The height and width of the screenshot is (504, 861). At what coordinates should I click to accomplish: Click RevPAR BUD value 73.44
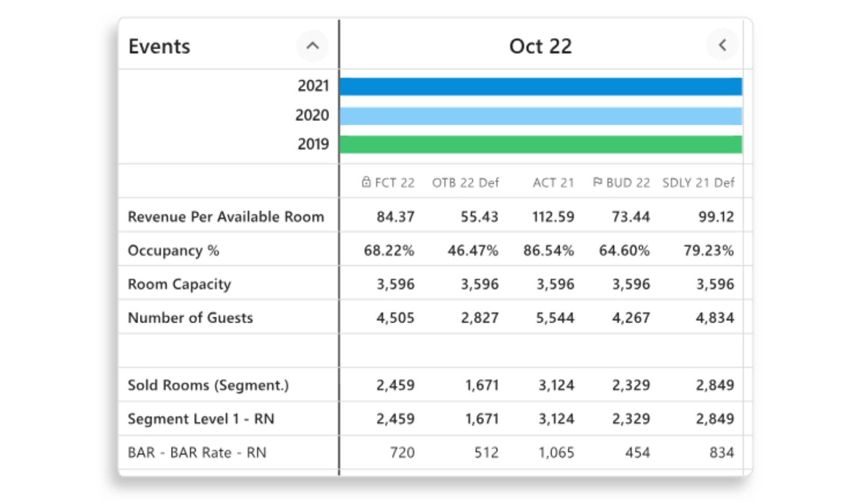631,217
